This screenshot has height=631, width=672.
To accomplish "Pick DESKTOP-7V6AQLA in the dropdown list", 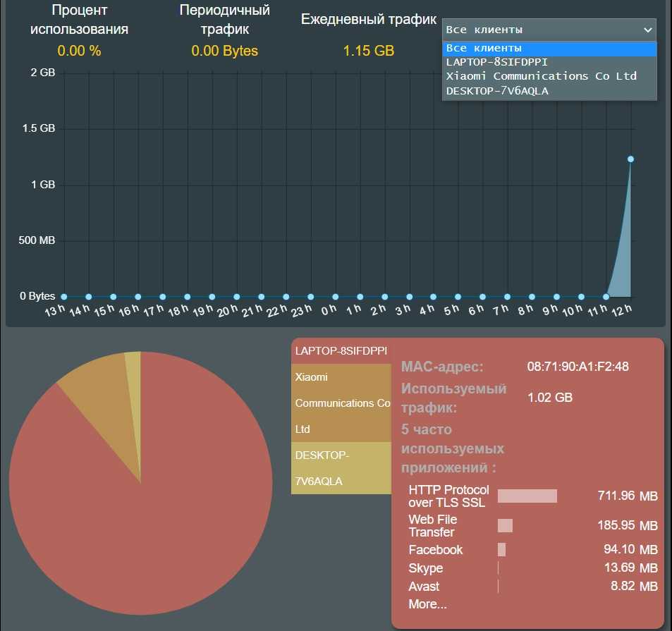I will (x=496, y=91).
